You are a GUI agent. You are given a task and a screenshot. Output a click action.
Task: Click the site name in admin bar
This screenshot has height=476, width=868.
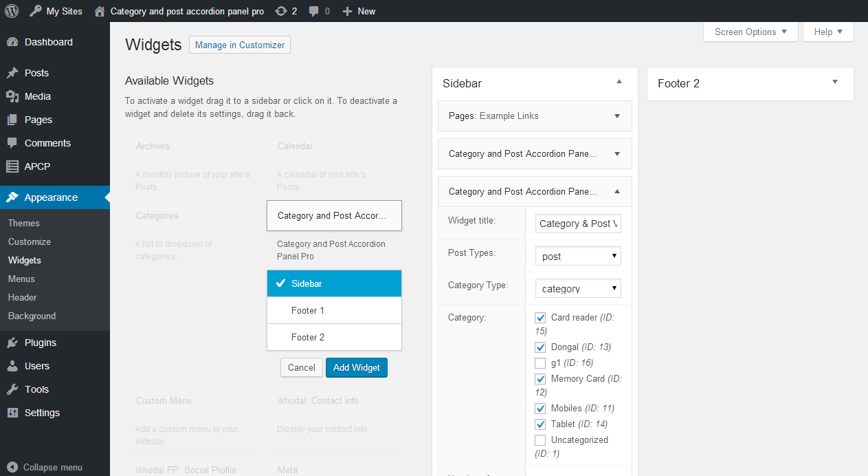click(x=187, y=11)
